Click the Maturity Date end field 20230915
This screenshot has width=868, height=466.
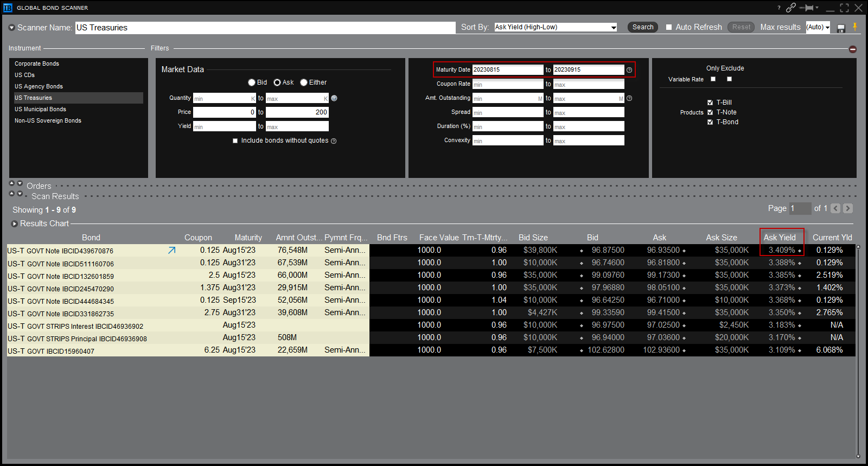(x=589, y=69)
